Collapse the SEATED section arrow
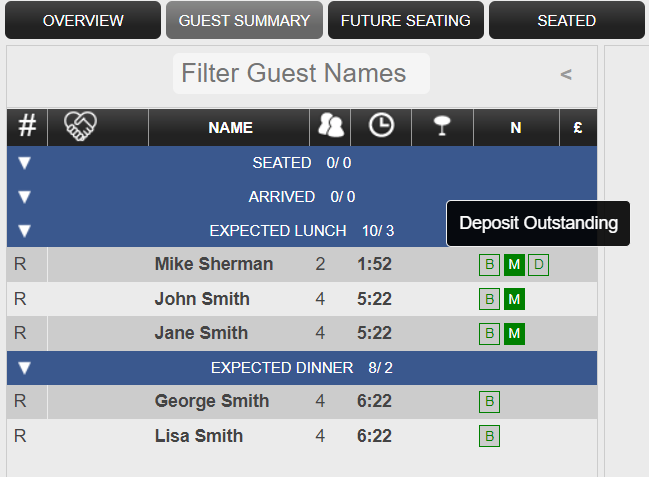Screen dimensions: 649x477 click(24, 163)
